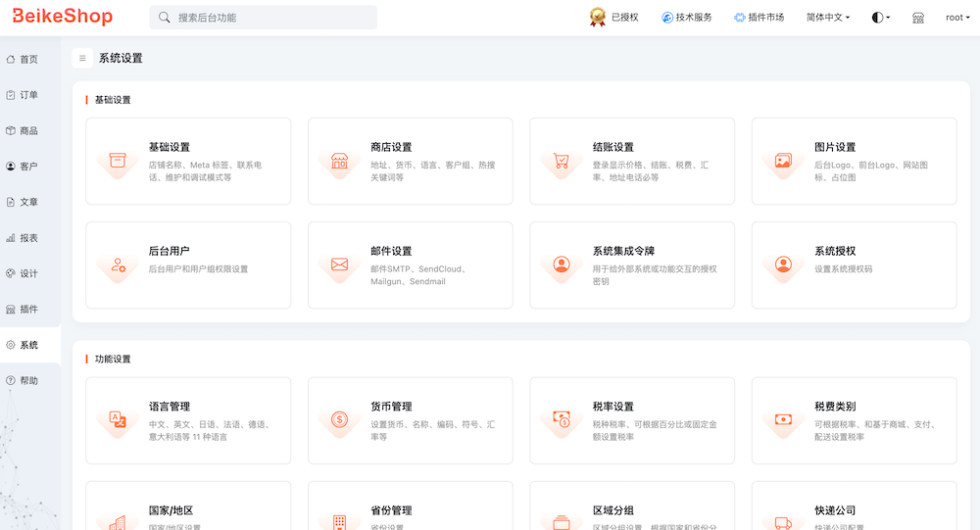Open the 插件市场 link
The image size is (980, 530).
(x=759, y=18)
